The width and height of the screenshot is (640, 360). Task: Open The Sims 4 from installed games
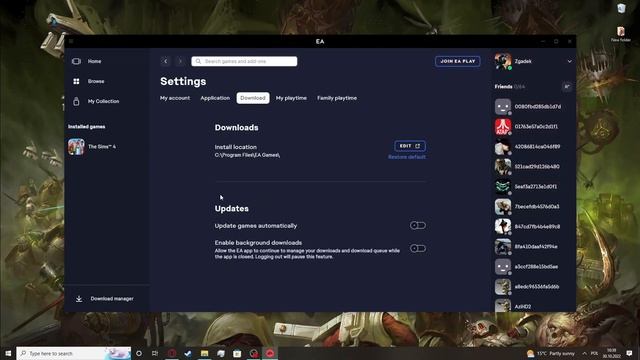coord(92,147)
